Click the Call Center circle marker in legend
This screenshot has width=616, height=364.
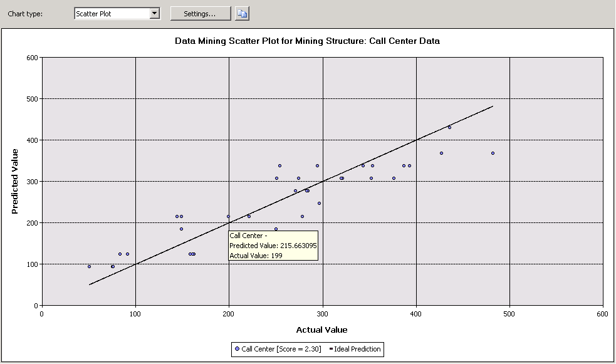click(x=238, y=349)
